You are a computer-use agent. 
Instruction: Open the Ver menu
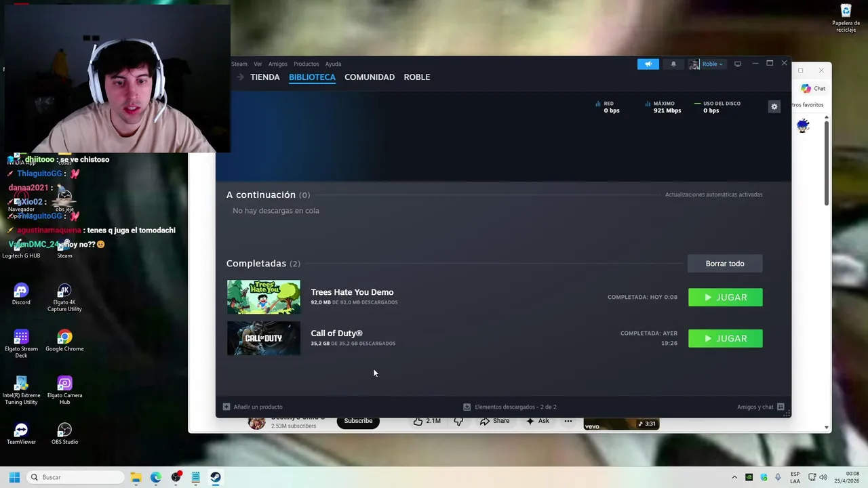258,64
